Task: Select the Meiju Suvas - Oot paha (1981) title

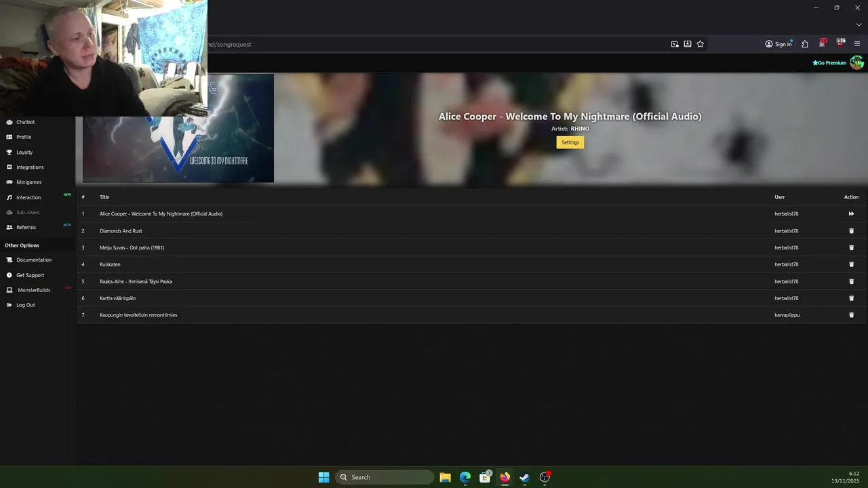Action: [132, 247]
